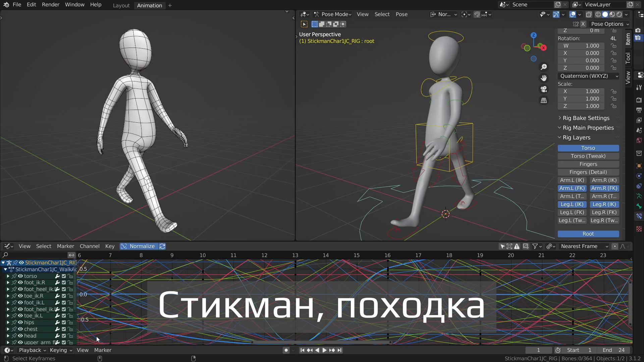Click the End frame field showing 24
Screen dimensions: 644x362
pyautogui.click(x=615, y=350)
